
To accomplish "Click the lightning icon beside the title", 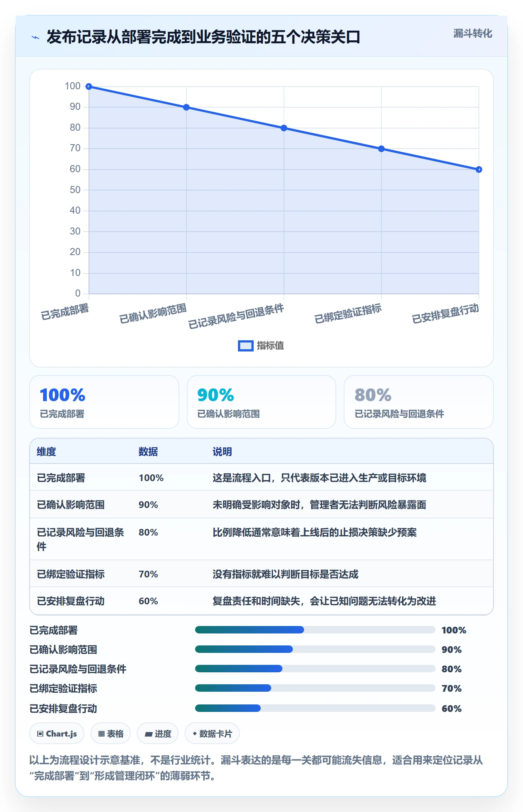I will tap(35, 37).
